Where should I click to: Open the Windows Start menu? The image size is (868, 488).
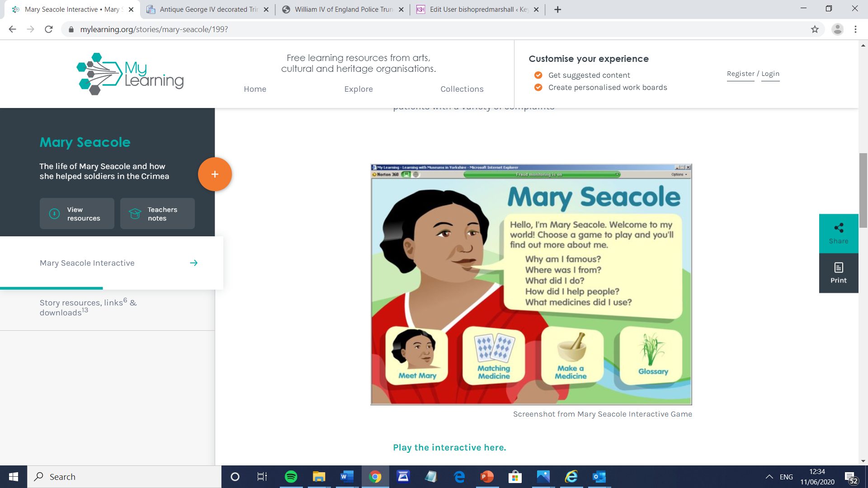[14, 477]
